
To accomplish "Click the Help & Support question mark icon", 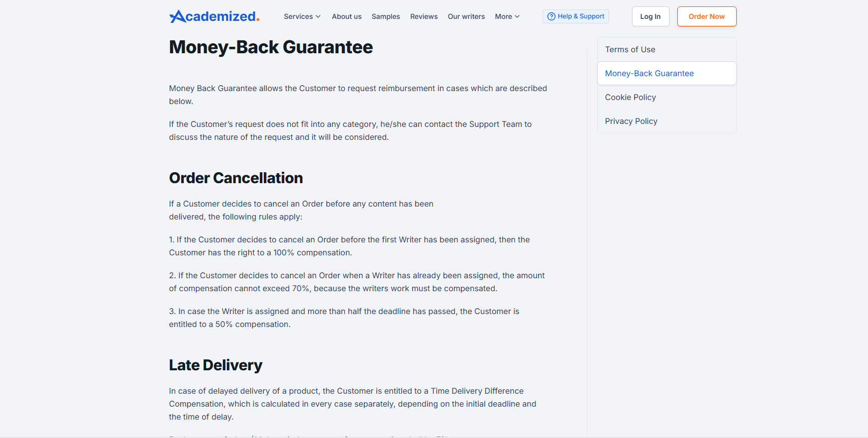I will (551, 16).
